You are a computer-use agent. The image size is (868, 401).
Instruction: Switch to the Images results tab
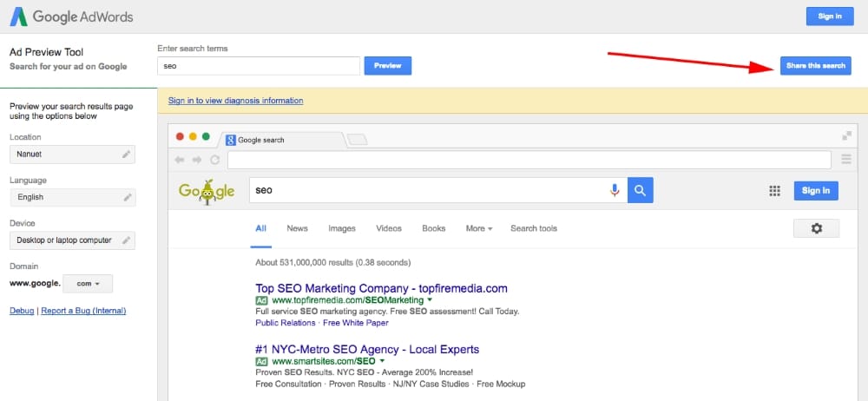[x=342, y=228]
